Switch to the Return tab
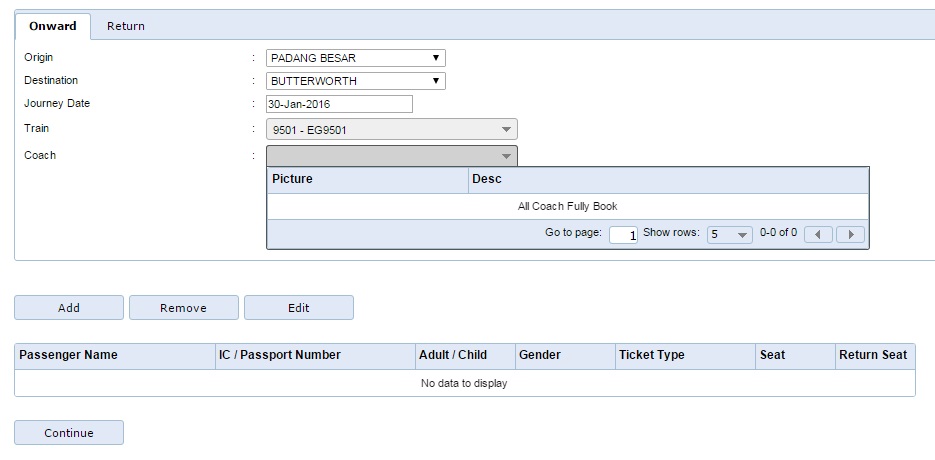Viewport: 935px width, 460px height. (126, 26)
